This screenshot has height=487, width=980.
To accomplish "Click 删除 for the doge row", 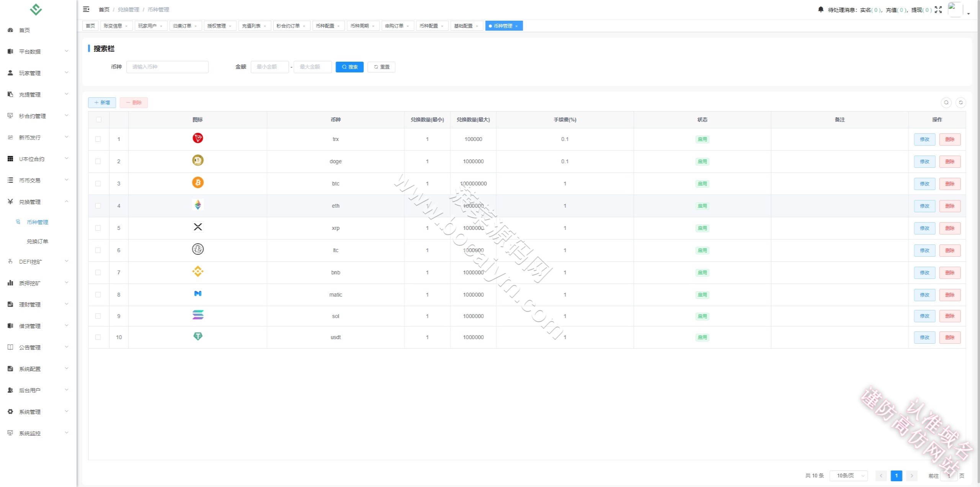I will 950,161.
